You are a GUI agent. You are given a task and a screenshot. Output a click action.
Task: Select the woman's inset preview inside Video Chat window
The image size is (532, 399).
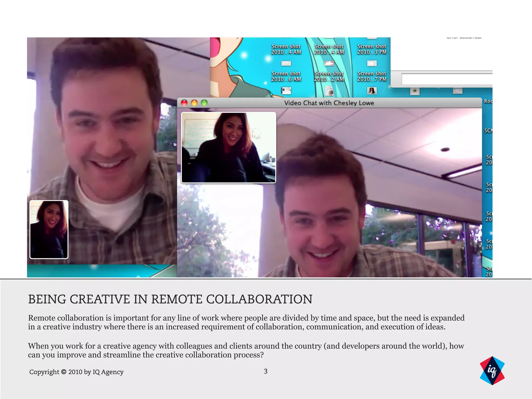point(229,148)
